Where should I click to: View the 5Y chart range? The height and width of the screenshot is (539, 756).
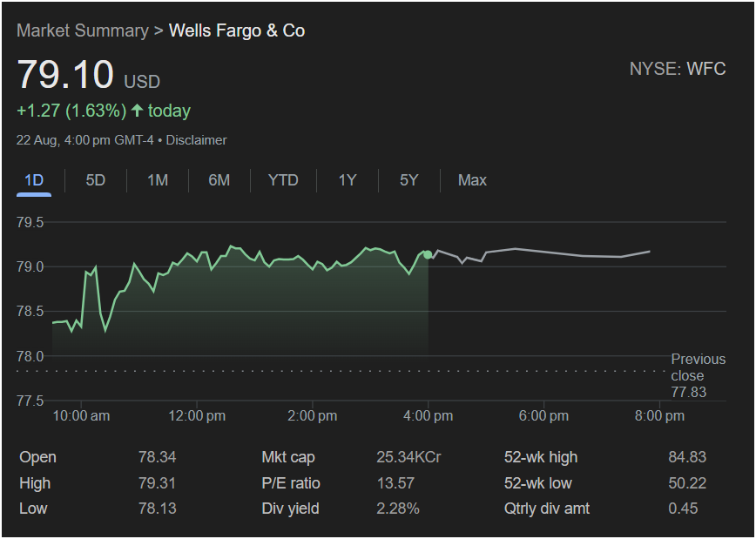[x=409, y=180]
